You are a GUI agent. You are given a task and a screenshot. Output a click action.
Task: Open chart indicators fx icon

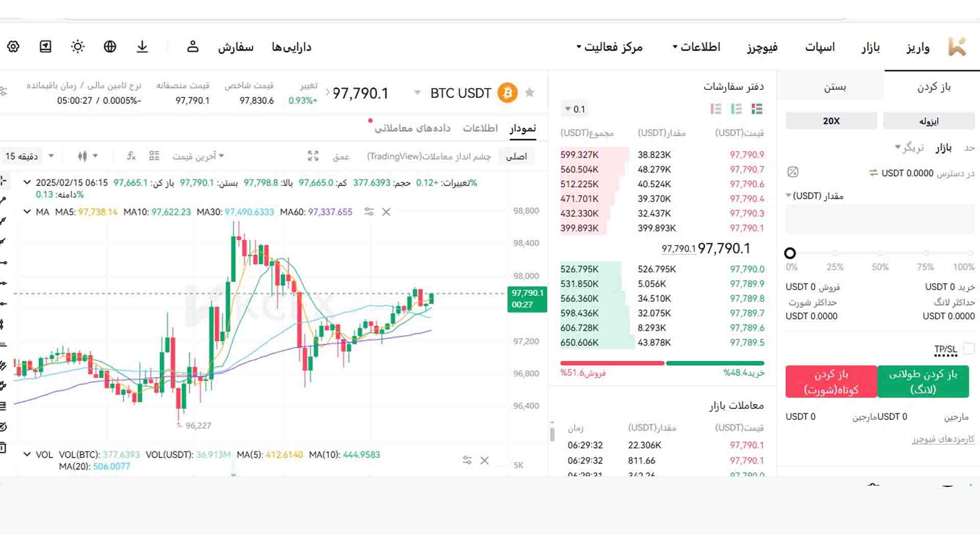(131, 156)
